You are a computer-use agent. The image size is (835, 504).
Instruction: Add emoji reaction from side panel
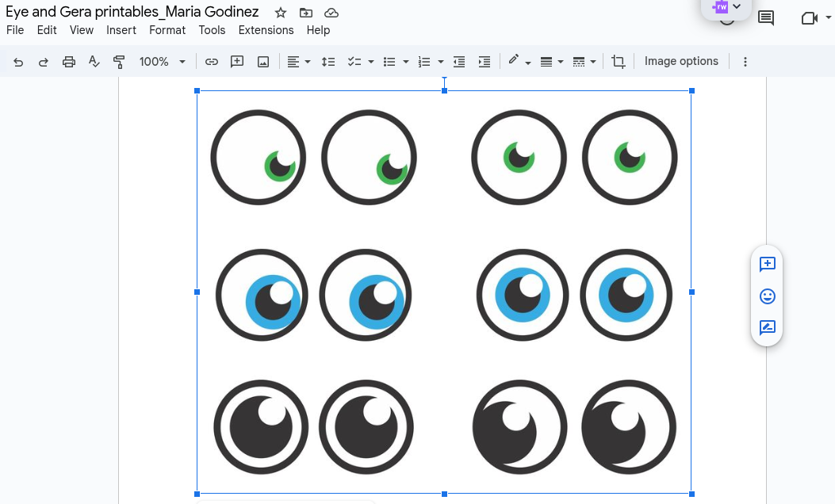(767, 296)
